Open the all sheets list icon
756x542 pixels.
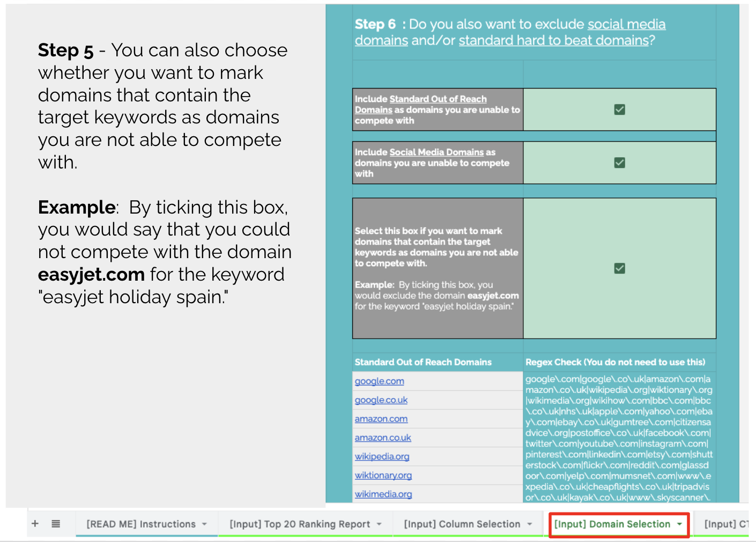(56, 524)
